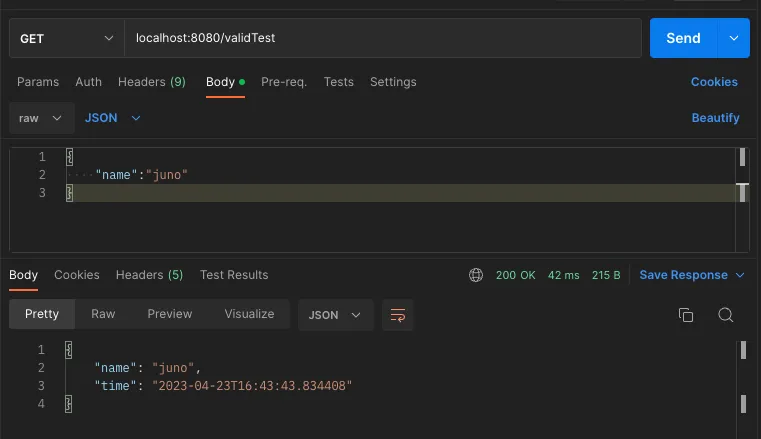Image resolution: width=761 pixels, height=439 pixels.
Task: Open the request JSON format dropdown
Action: pos(113,118)
